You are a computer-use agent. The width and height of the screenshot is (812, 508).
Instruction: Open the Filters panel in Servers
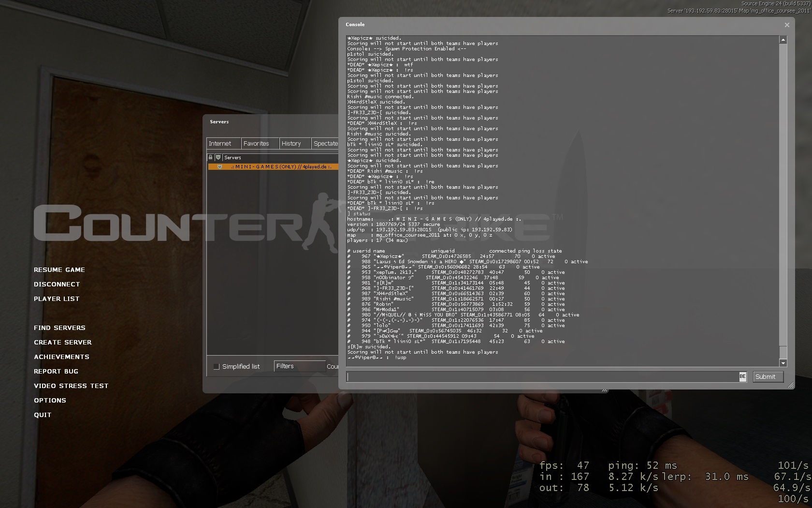click(x=299, y=366)
